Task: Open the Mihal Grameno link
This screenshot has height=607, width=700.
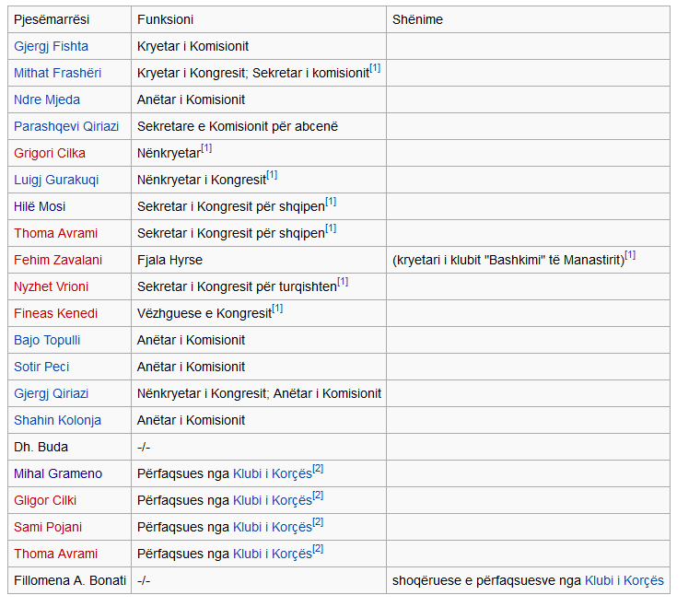Action: [x=58, y=473]
